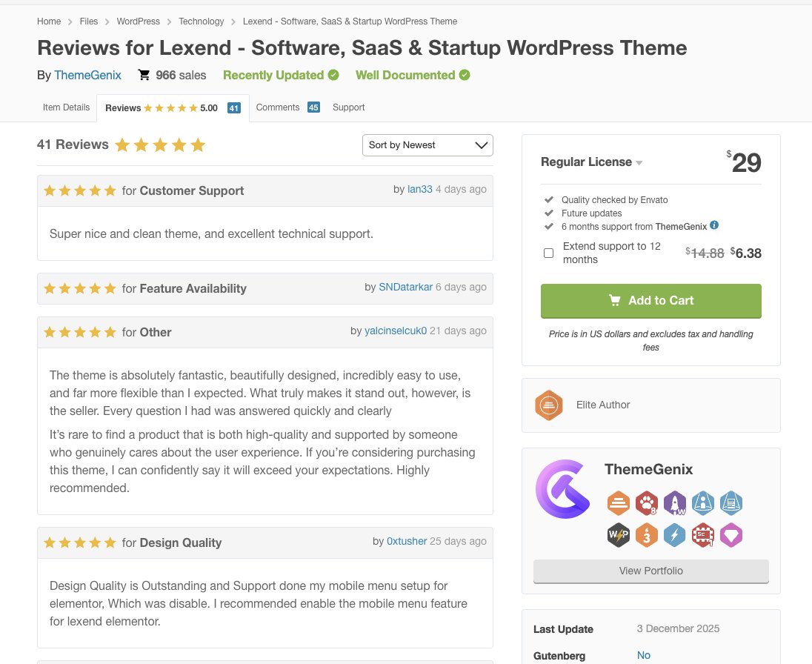Screen dimensions: 812x664
Task: Go to the Support tab
Action: tap(348, 107)
